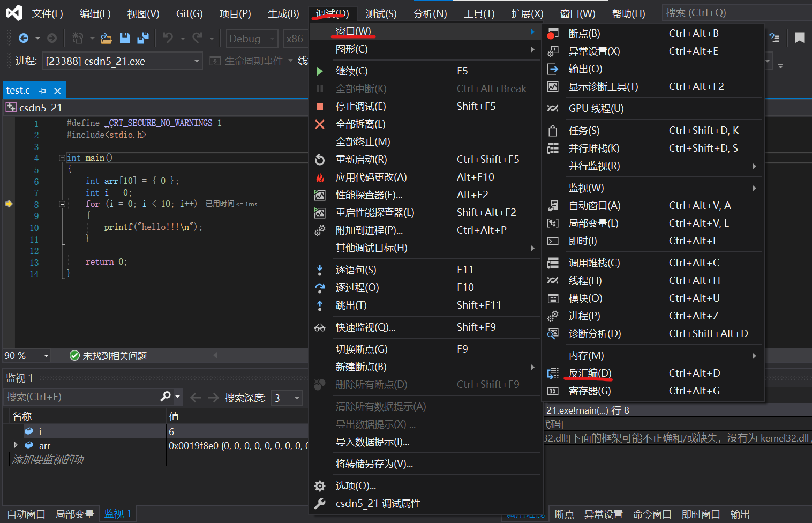Expand the Parallel Watch (并行监视) submenu
Viewport: 812px width, 523px height.
653,166
